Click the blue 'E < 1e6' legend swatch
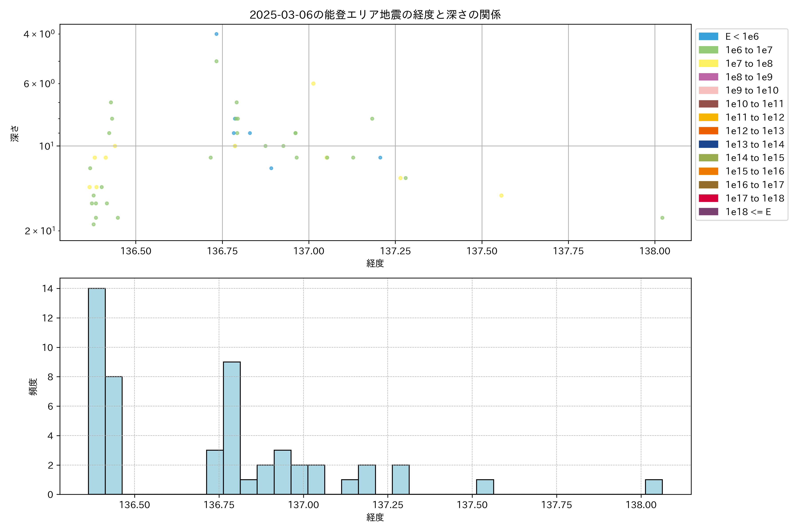 (708, 37)
